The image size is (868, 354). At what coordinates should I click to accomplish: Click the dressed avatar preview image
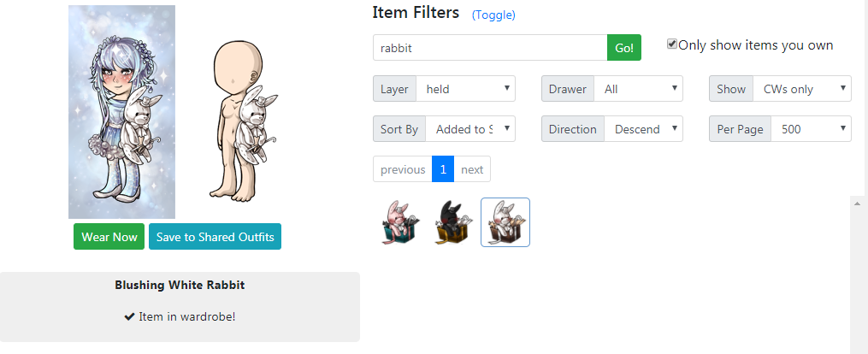(x=121, y=112)
